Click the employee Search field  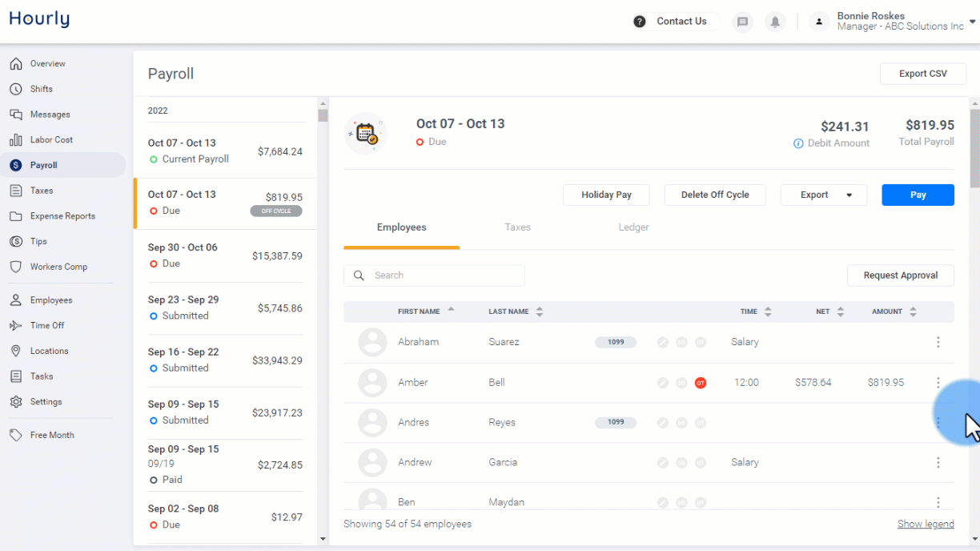click(434, 275)
